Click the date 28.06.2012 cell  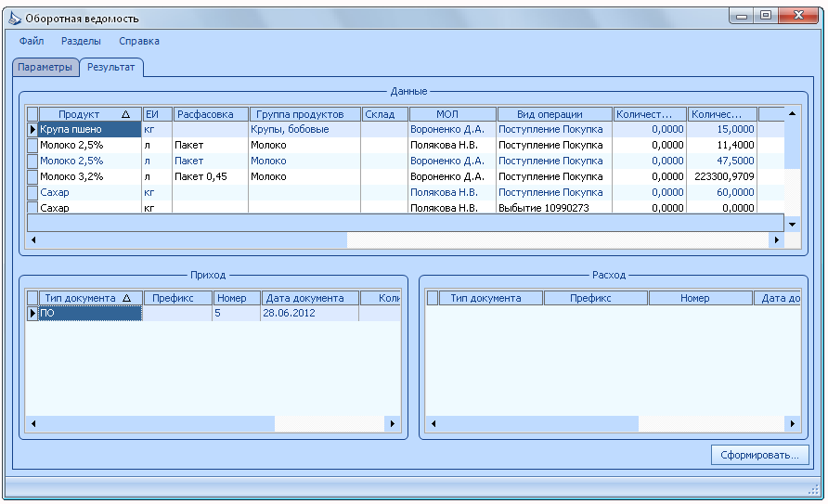[x=310, y=313]
